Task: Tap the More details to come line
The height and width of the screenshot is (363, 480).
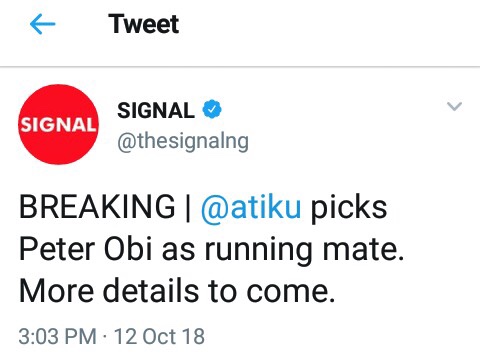Action: (177, 291)
